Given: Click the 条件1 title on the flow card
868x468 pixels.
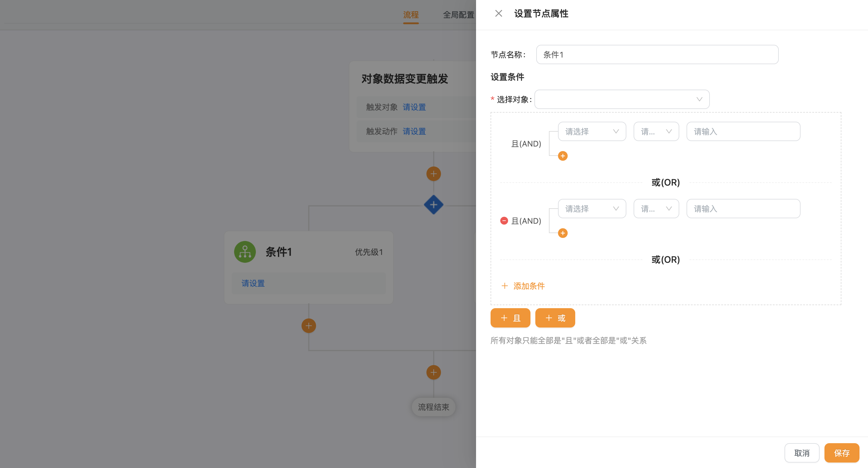Looking at the screenshot, I should coord(279,252).
